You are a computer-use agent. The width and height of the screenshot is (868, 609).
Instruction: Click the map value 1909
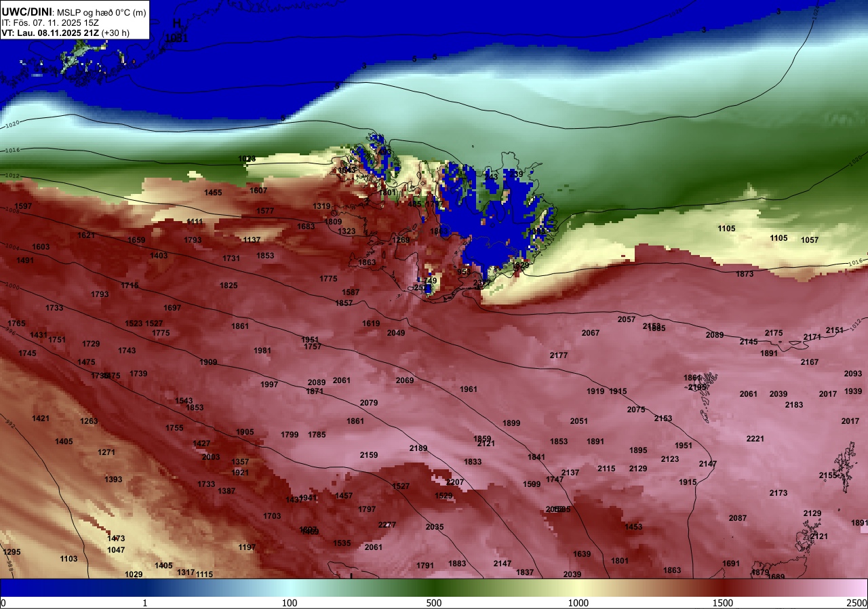coord(208,362)
